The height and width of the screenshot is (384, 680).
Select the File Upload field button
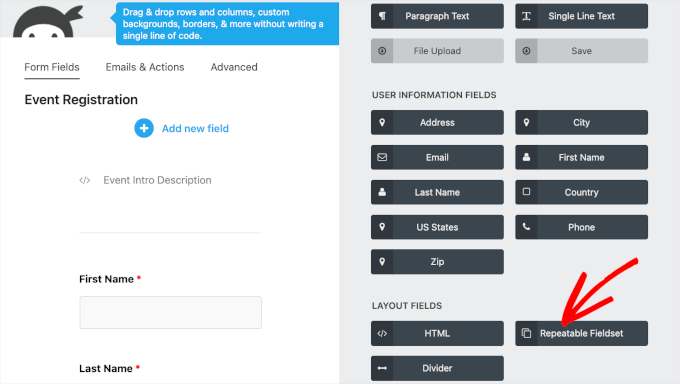click(437, 51)
